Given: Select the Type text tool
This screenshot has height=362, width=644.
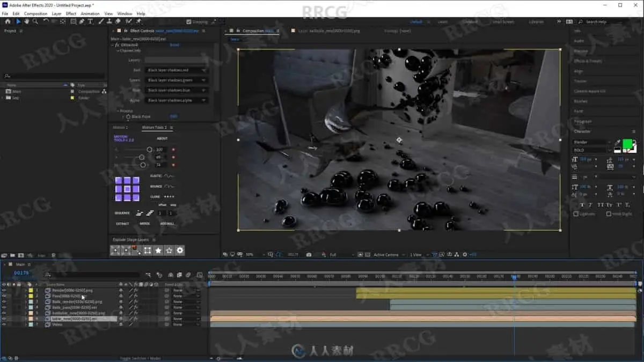Looking at the screenshot, I should 90,21.
